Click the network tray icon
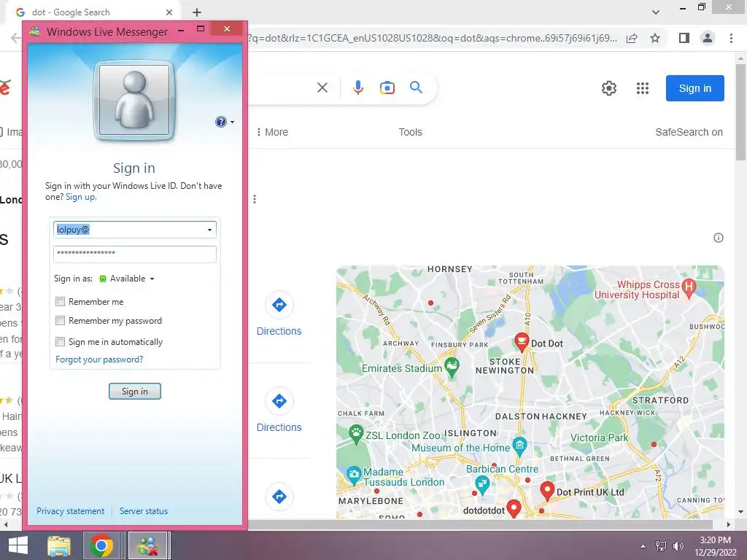The width and height of the screenshot is (747, 560). 661,546
